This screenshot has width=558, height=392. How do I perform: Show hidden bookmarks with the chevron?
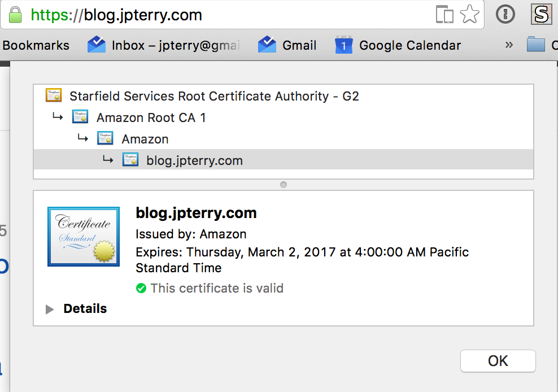(x=509, y=45)
